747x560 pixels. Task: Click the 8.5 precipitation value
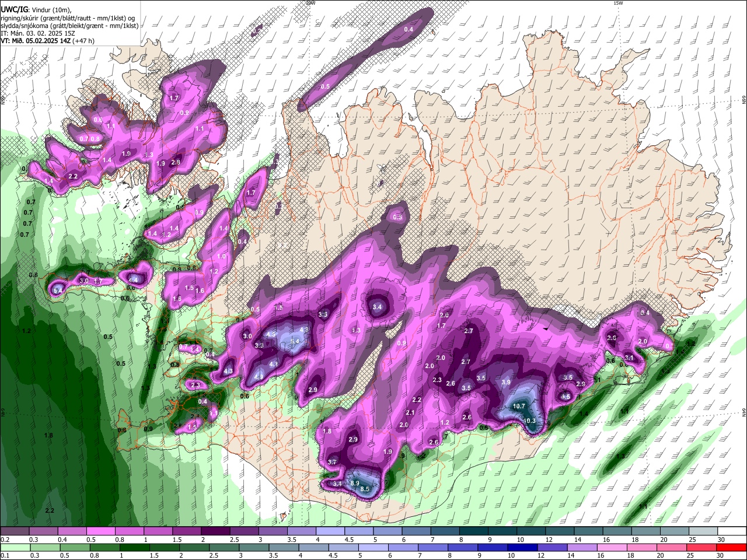[x=365, y=489]
